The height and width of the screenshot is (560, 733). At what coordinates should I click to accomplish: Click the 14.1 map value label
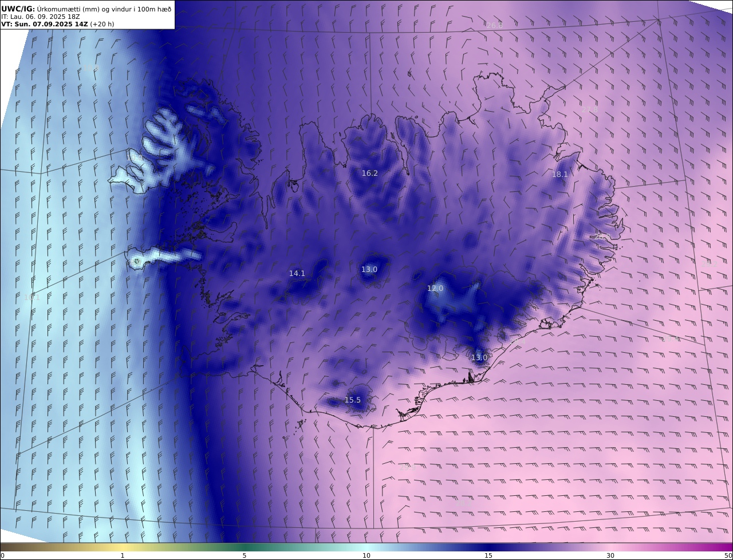point(297,274)
